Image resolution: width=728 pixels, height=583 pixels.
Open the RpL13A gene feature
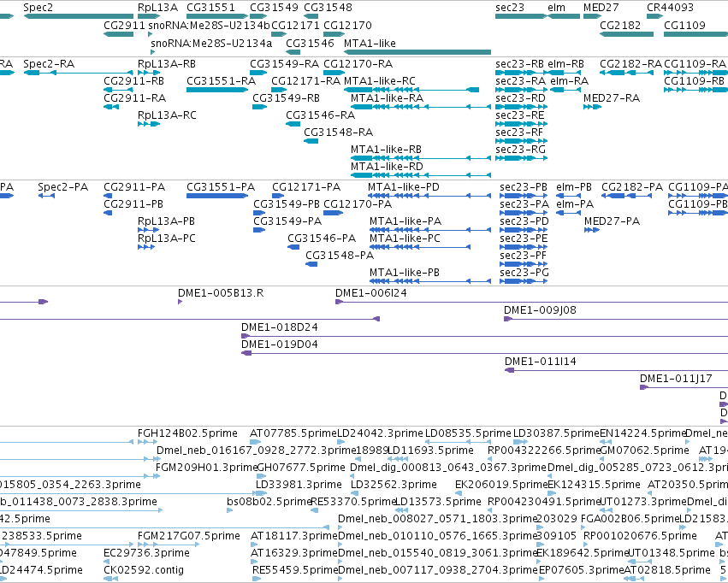149,16
